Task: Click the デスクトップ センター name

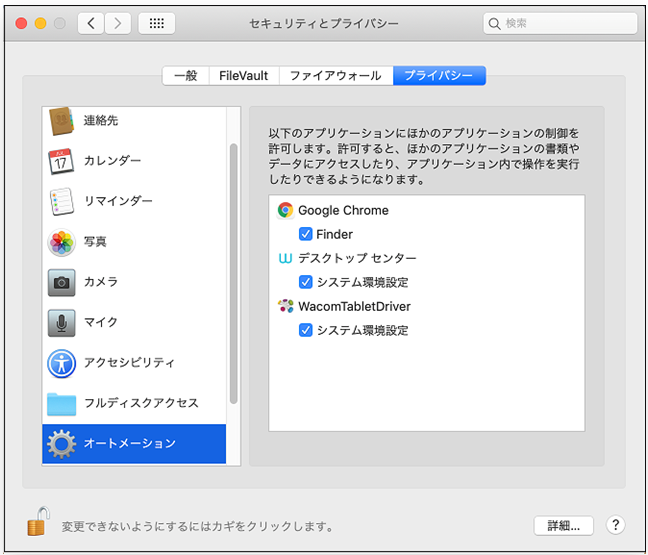Action: pyautogui.click(x=357, y=258)
